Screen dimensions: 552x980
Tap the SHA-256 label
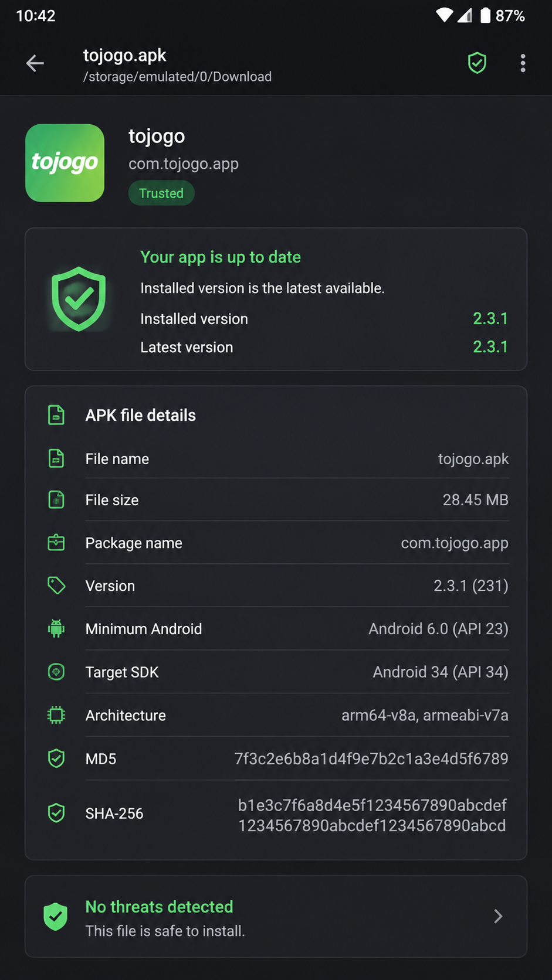(x=114, y=814)
